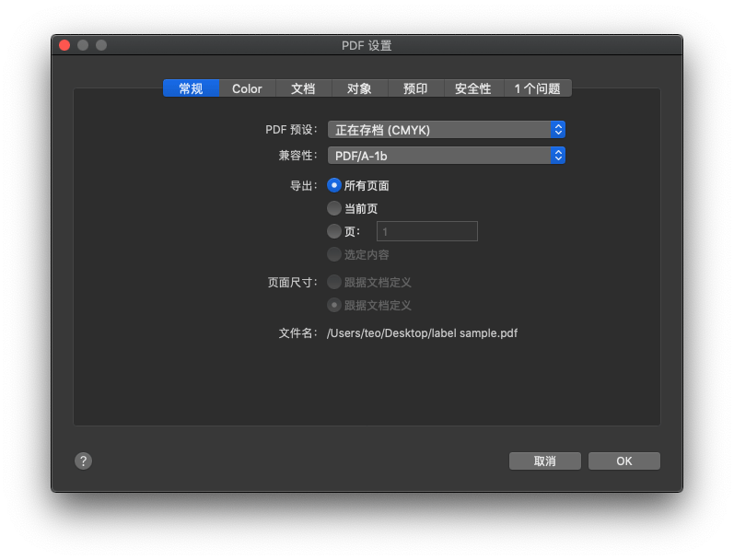
Task: Expand the 兼容性 PDF/A-1b dropdown
Action: (447, 156)
